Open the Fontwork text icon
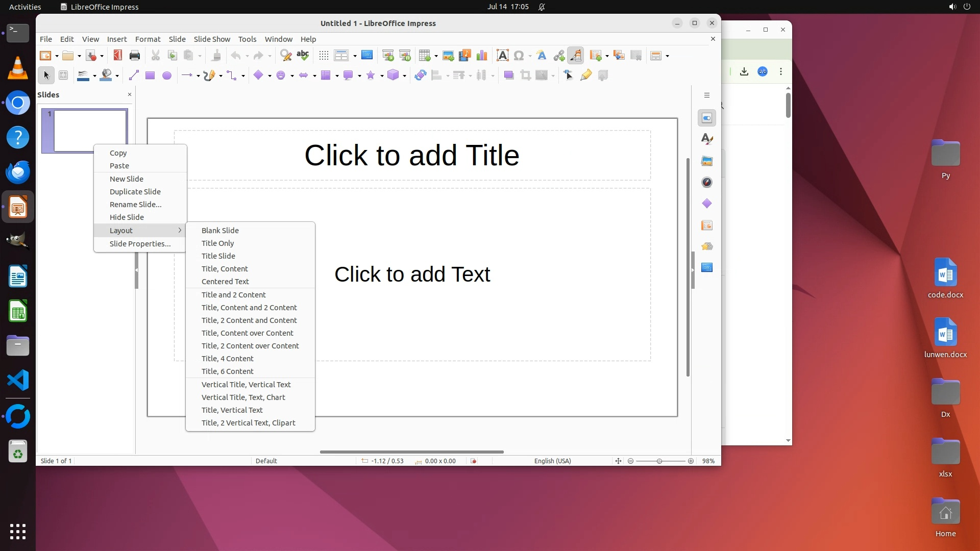The image size is (980, 551). [x=542, y=56]
